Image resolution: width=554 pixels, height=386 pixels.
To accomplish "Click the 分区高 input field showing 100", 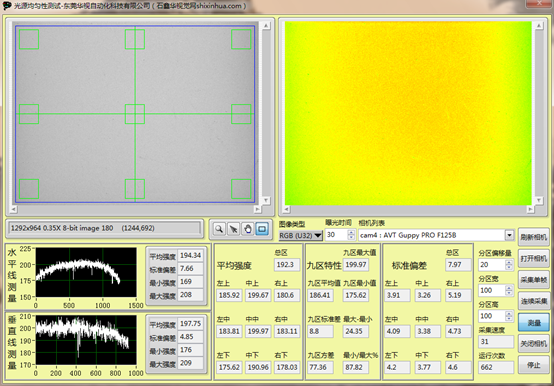I will [x=492, y=316].
